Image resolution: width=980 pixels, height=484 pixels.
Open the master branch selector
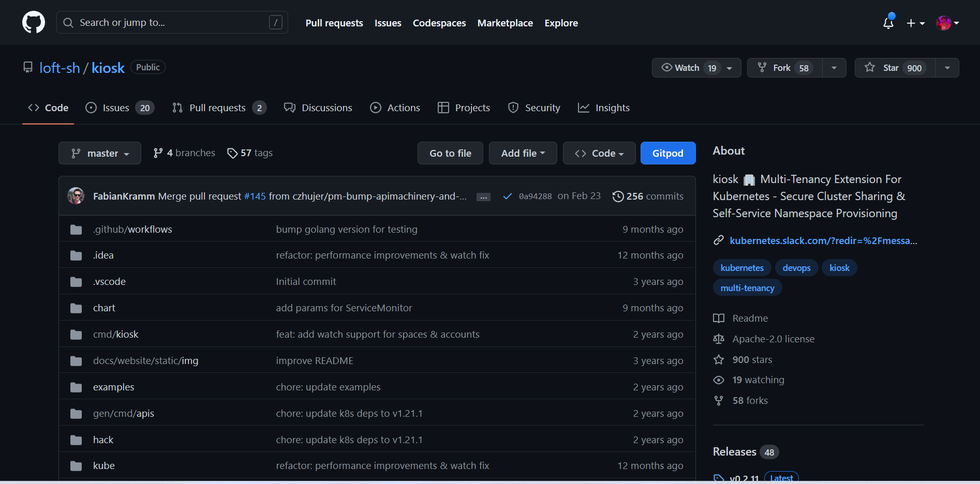pos(100,153)
